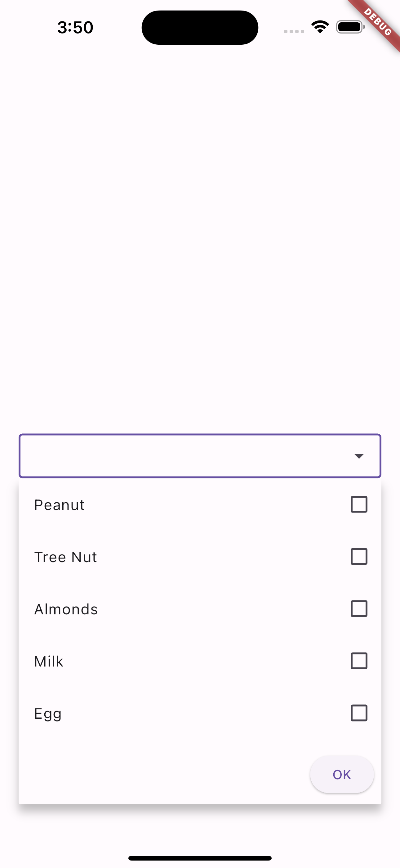
Task: Click the dropdown arrow triangle icon
Action: tap(359, 456)
